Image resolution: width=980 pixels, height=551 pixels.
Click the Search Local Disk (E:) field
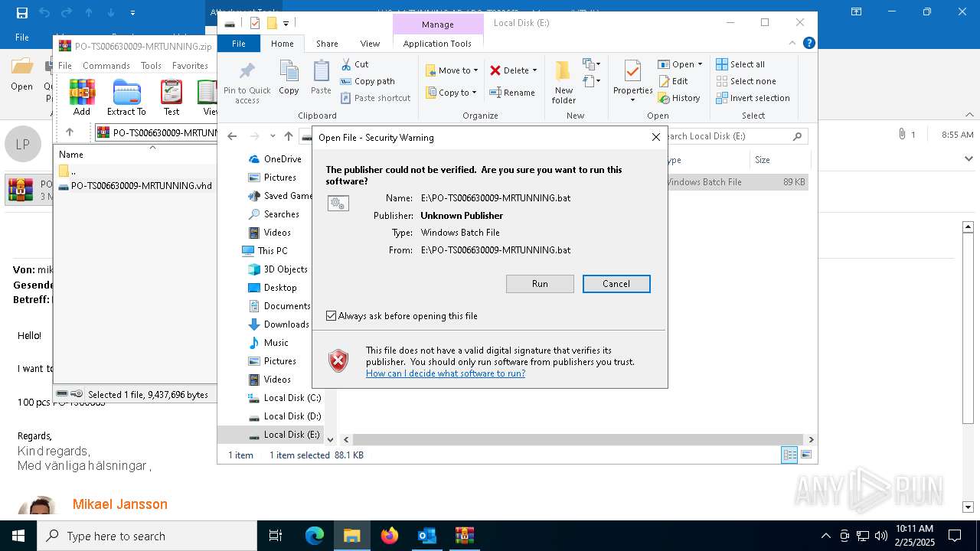[x=731, y=136]
